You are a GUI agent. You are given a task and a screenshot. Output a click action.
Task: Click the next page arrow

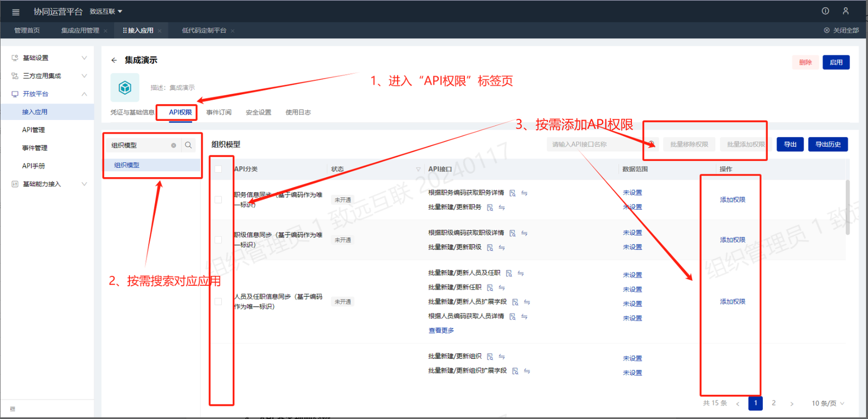click(792, 404)
